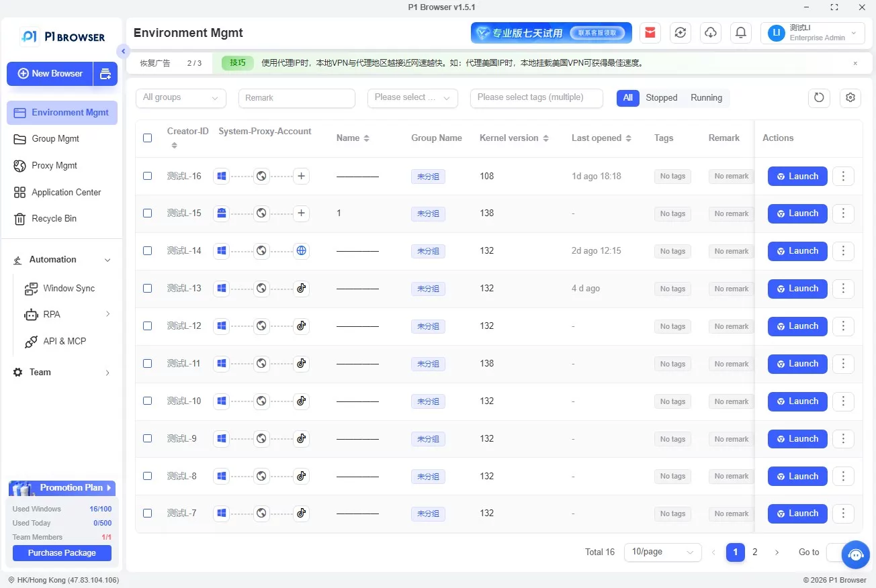
Task: Click the notification bell icon
Action: coord(741,32)
